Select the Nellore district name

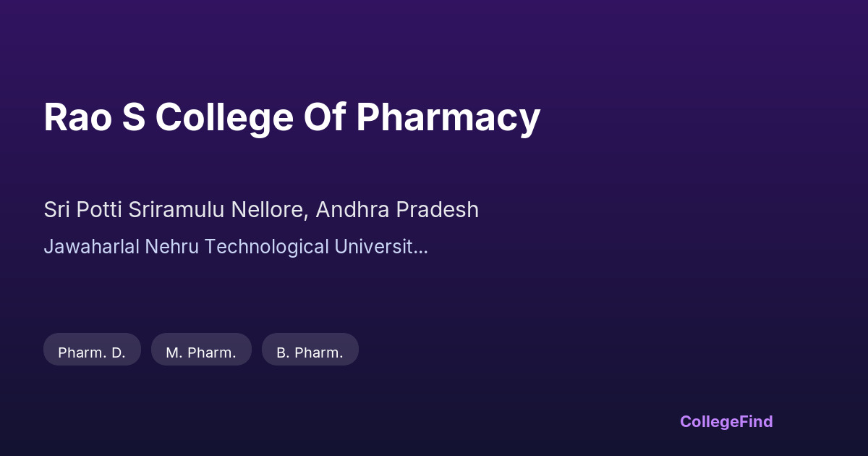(269, 210)
